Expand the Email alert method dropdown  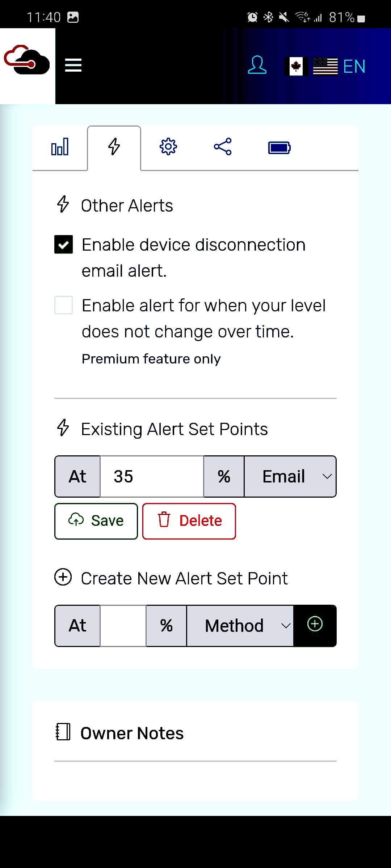(x=290, y=476)
